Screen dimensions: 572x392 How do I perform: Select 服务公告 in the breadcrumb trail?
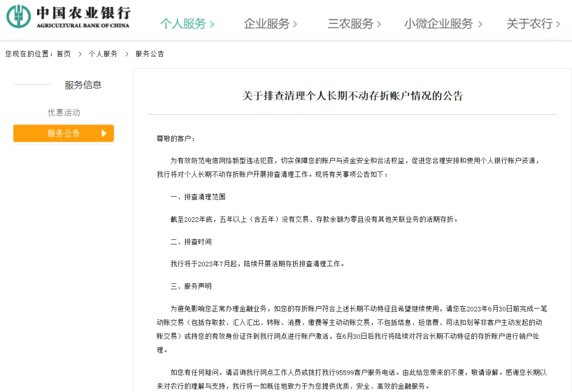tap(149, 54)
